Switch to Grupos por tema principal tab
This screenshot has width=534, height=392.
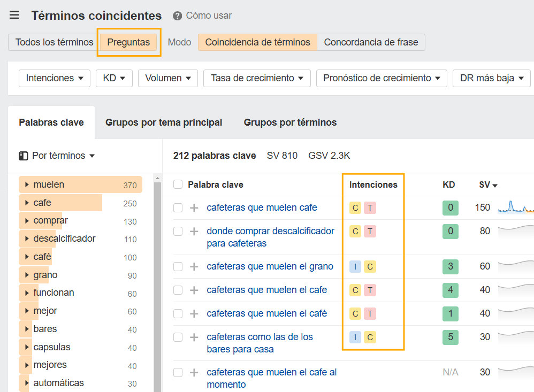coord(164,122)
